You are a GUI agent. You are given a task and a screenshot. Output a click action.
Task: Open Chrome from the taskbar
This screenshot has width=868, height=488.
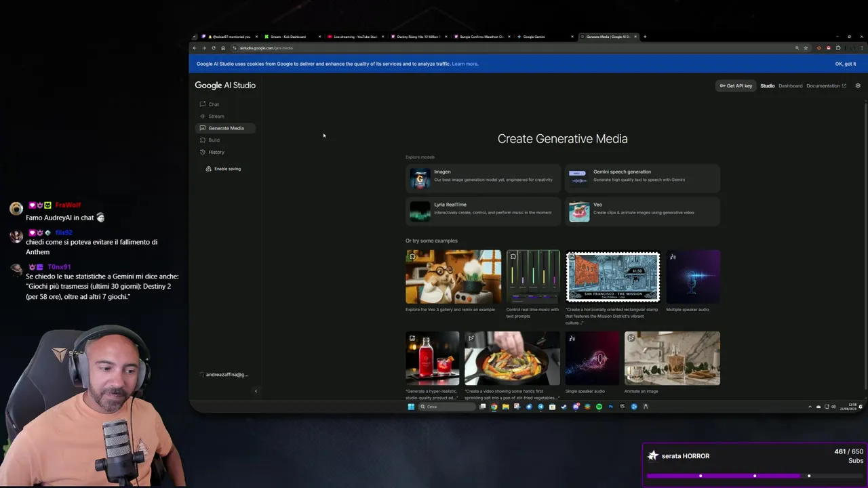(x=494, y=407)
